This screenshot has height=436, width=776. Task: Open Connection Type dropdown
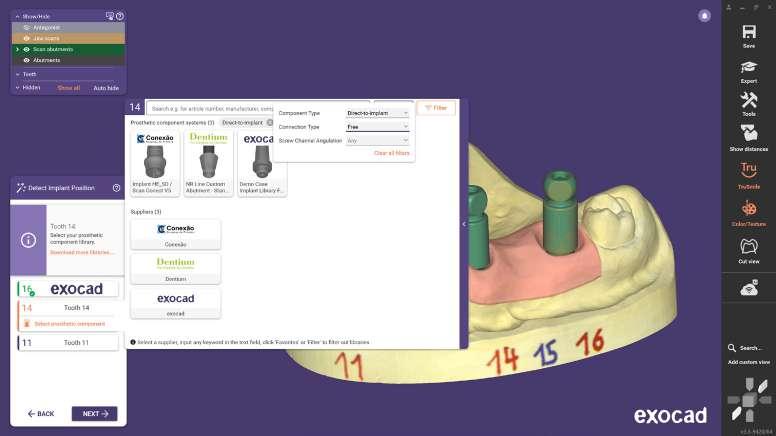coord(377,127)
